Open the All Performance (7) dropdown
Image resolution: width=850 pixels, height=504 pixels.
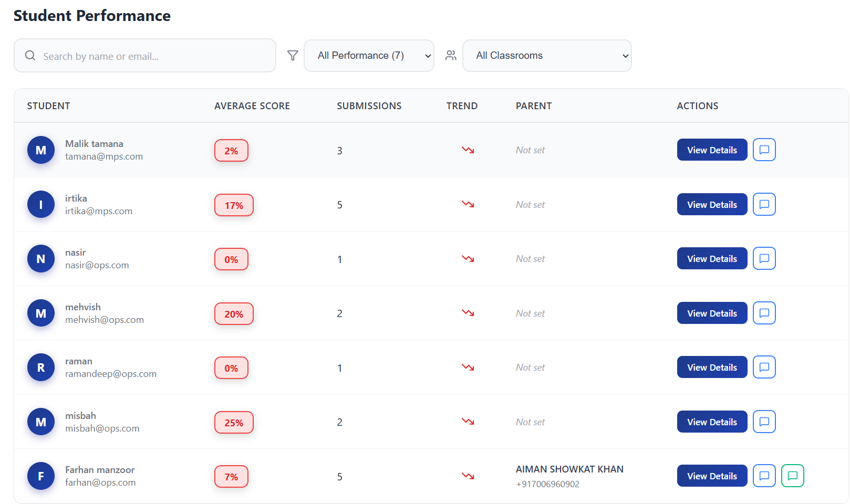coord(369,56)
